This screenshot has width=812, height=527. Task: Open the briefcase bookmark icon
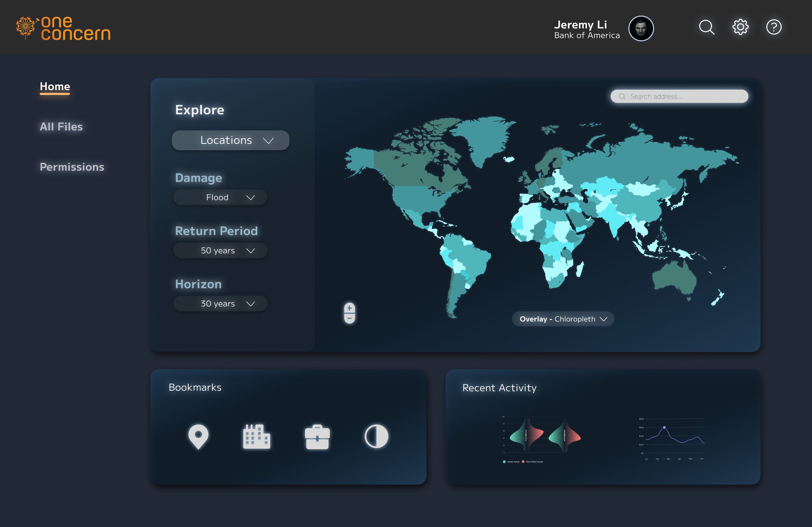[317, 437]
